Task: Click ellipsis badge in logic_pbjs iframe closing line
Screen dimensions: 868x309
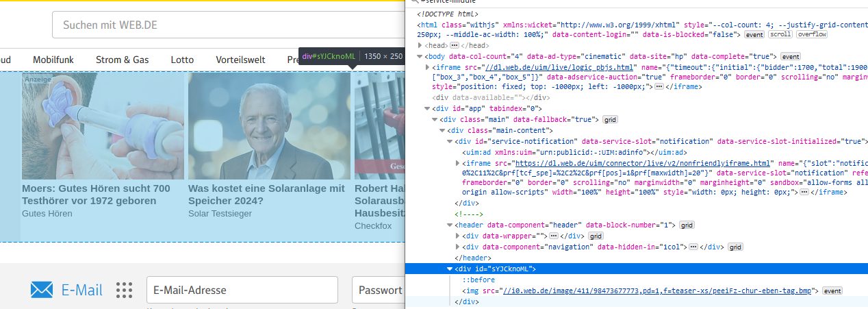Action: pyautogui.click(x=659, y=87)
